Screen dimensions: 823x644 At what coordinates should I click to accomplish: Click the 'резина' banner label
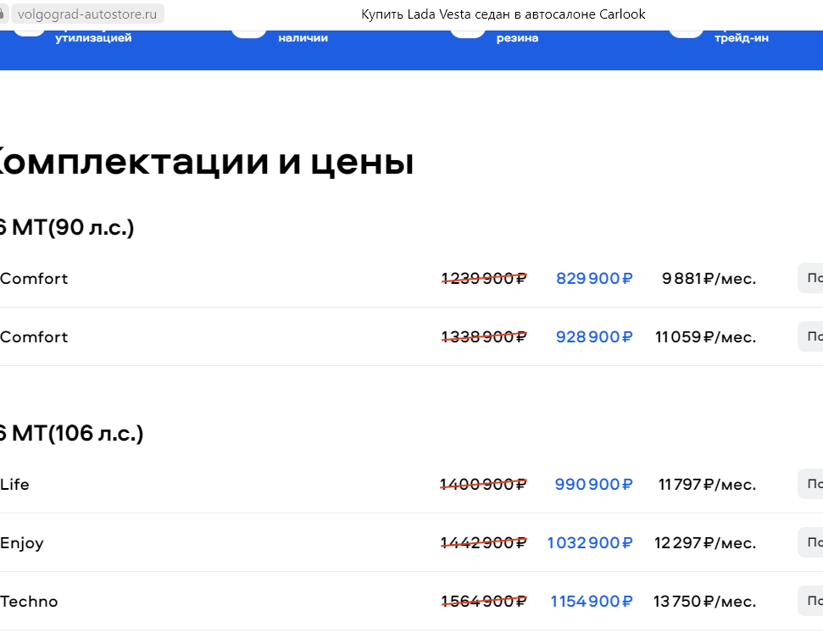click(x=517, y=38)
